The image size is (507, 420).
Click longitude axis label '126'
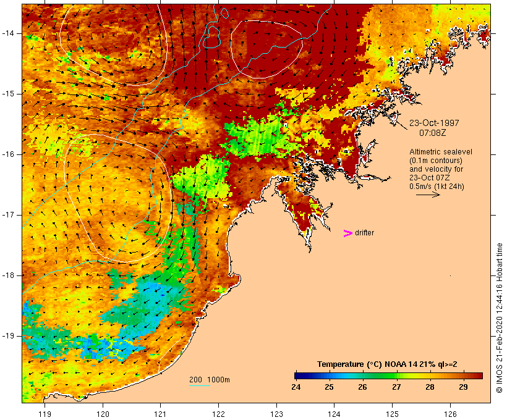tap(450, 414)
